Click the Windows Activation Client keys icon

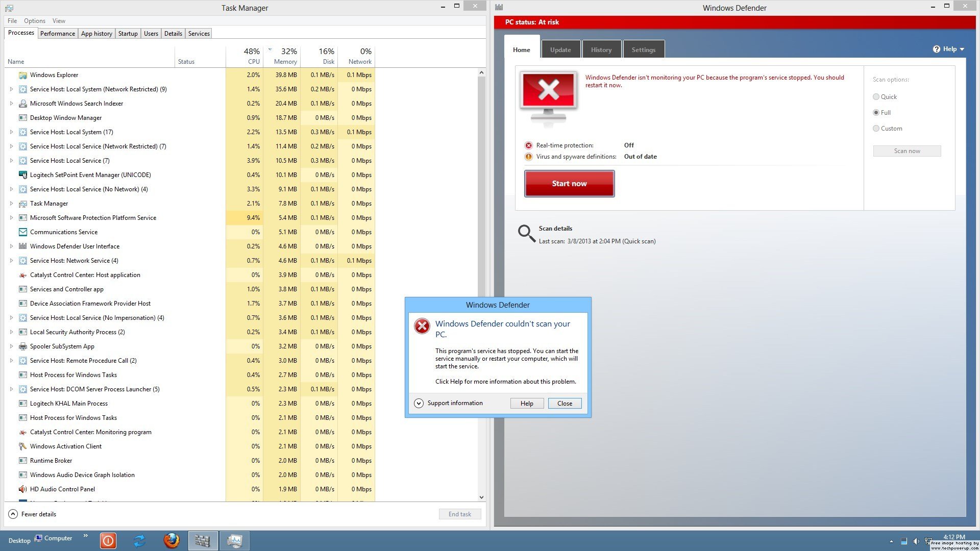[22, 446]
